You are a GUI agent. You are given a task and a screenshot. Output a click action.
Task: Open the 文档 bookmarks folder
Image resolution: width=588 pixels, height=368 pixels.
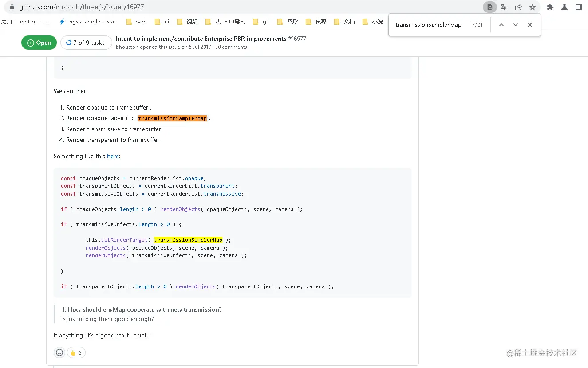[344, 21]
